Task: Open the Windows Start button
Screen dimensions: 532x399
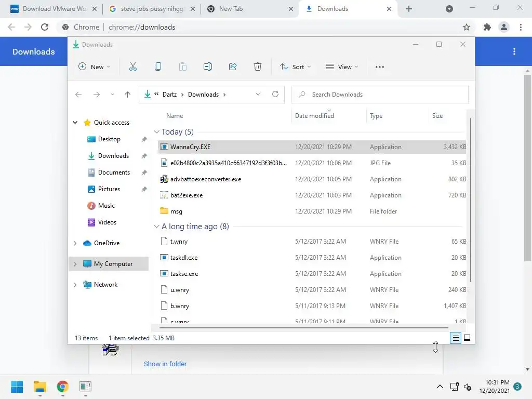Action: click(17, 387)
